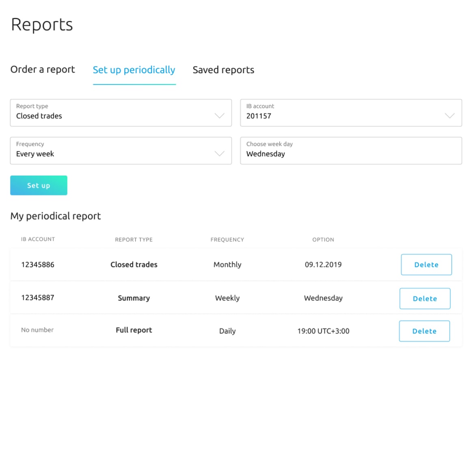The height and width of the screenshot is (462, 476).
Task: Switch to the Saved reports tab
Action: (x=223, y=70)
